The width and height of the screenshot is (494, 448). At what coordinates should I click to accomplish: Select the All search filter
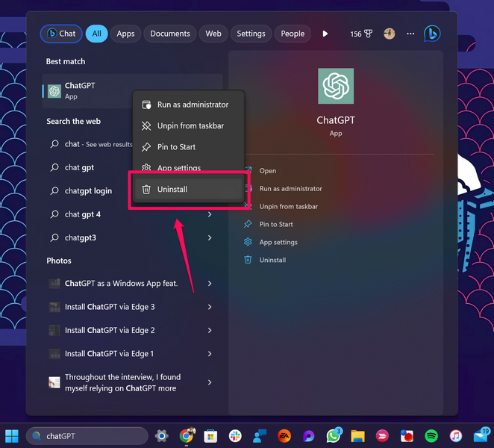[x=97, y=34]
